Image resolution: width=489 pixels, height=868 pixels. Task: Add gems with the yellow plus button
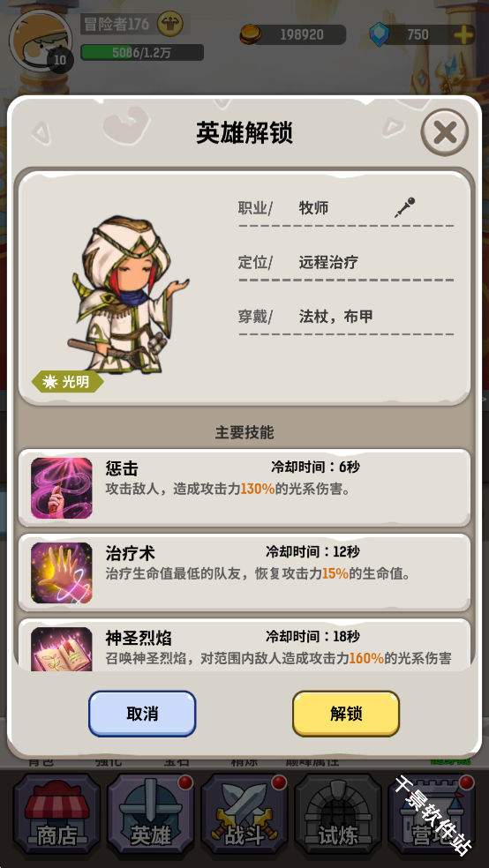(463, 35)
